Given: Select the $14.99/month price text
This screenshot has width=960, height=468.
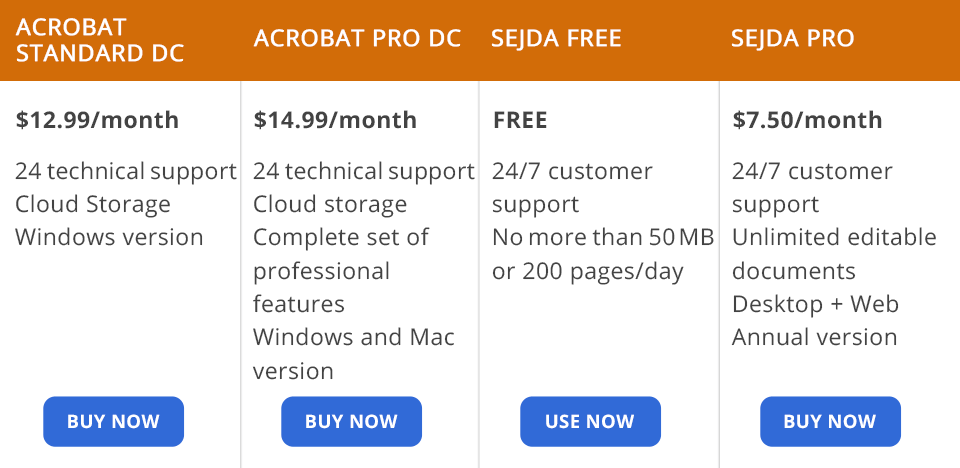Looking at the screenshot, I should point(335,120).
